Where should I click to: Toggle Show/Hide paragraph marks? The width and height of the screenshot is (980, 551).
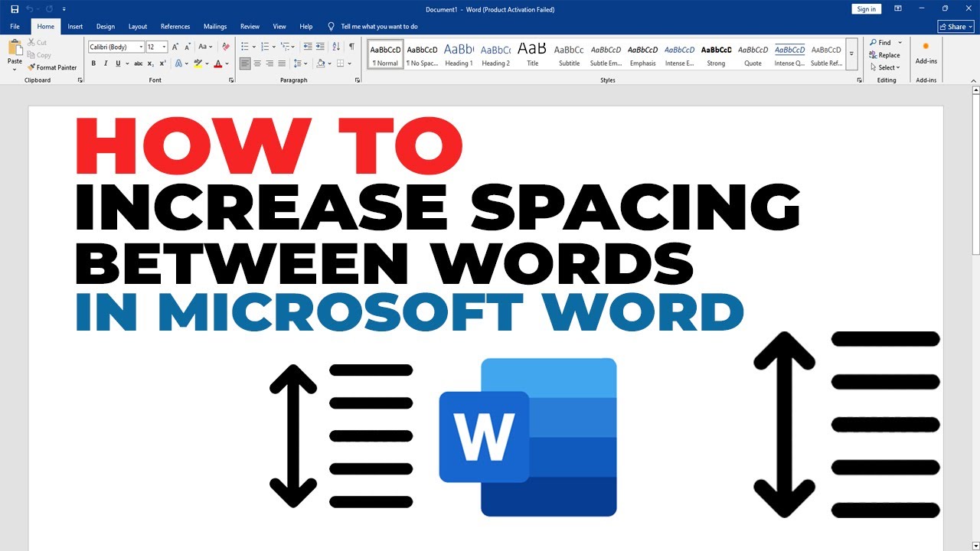351,47
